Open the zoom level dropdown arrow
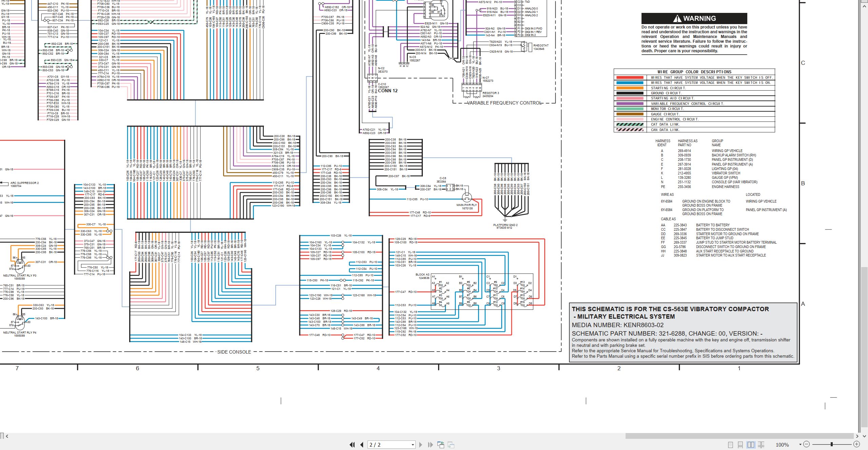This screenshot has width=868, height=450. point(800,445)
